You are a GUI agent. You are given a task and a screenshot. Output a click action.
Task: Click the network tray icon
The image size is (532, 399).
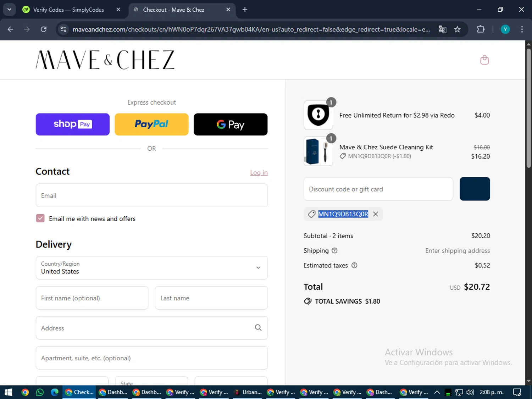[x=459, y=392]
